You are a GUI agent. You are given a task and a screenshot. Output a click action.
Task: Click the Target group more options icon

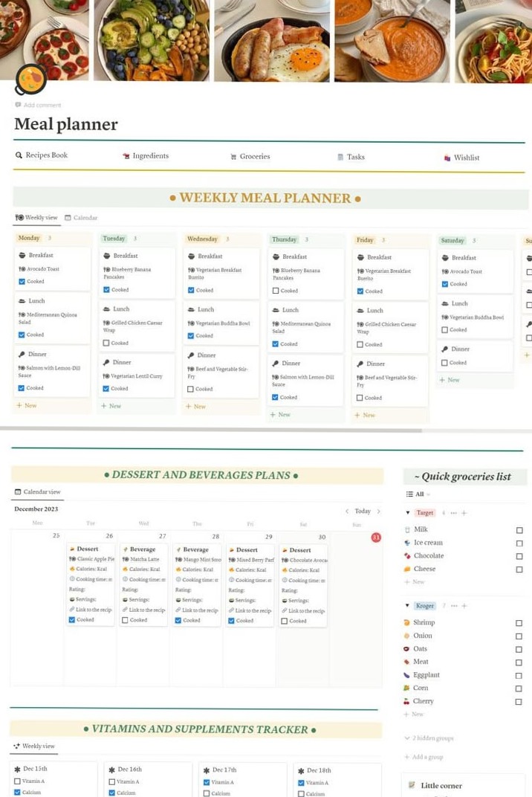453,513
